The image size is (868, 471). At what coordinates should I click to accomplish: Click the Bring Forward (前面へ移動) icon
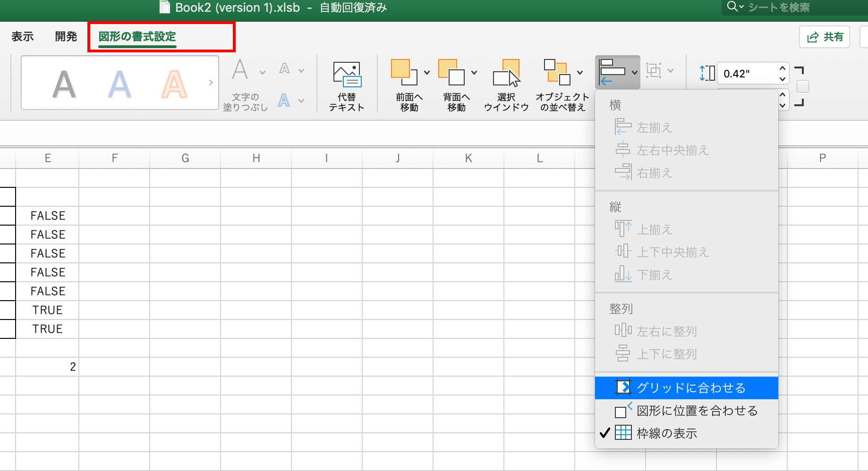(404, 72)
